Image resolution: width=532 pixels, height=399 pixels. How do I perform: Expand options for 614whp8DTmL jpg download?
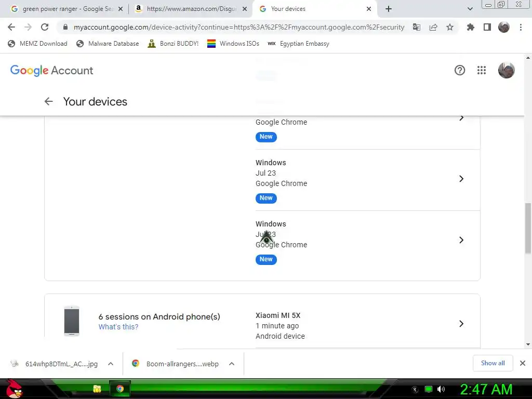(111, 364)
